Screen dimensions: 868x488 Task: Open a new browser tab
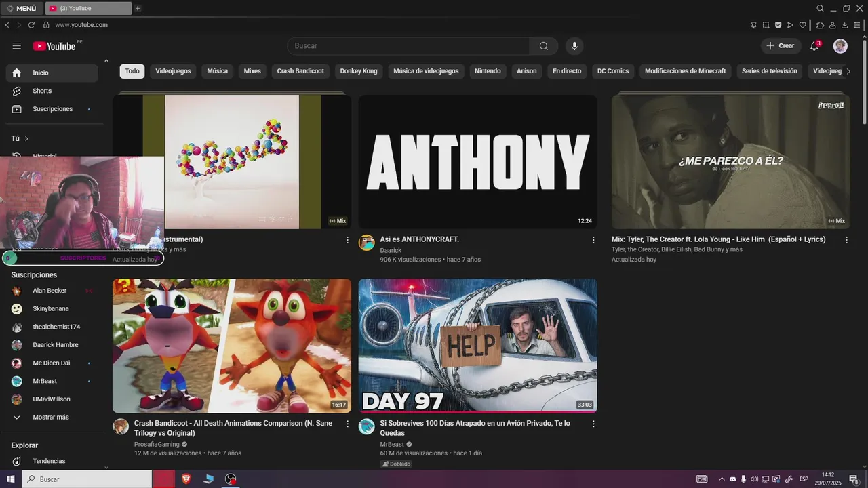138,8
